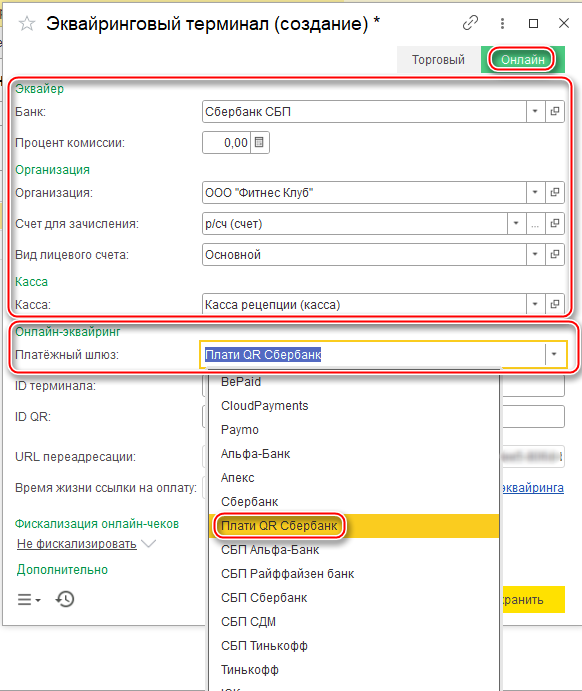The image size is (582, 691).
Task: Click the Фискализация онлайн-чеков heading
Action: pos(97,524)
